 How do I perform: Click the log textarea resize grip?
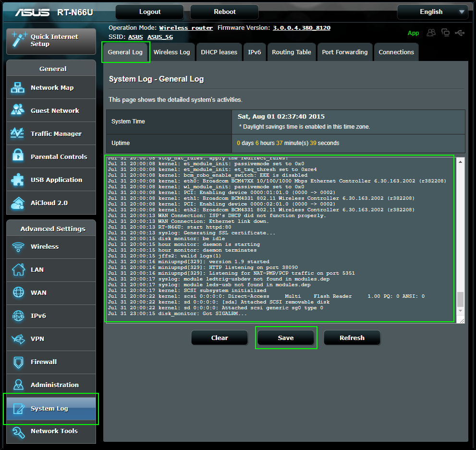(462, 320)
